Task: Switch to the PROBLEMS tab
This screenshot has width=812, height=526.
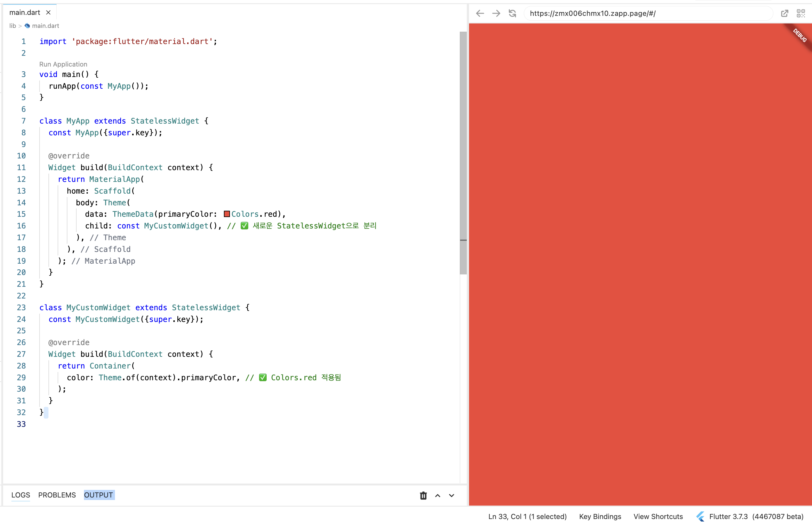Action: point(57,495)
